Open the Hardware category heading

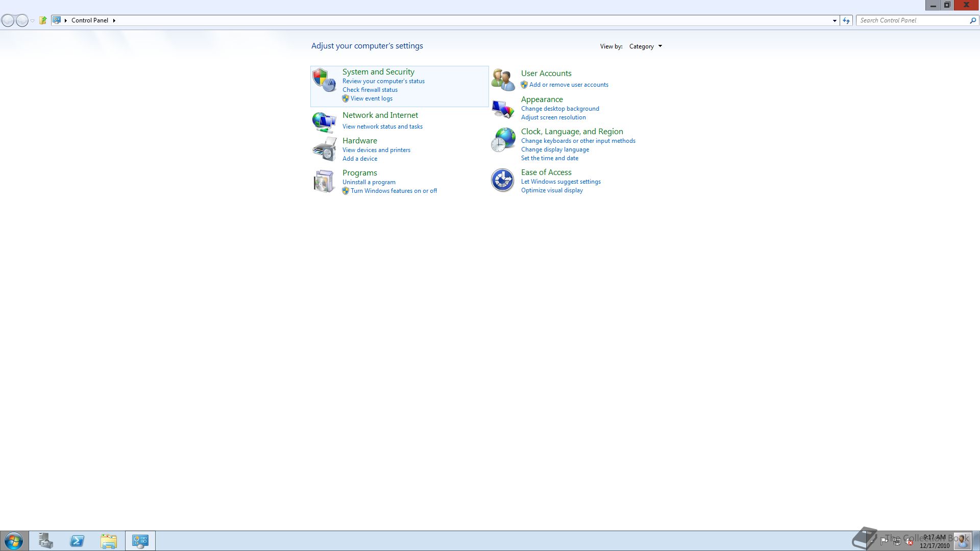click(x=360, y=141)
